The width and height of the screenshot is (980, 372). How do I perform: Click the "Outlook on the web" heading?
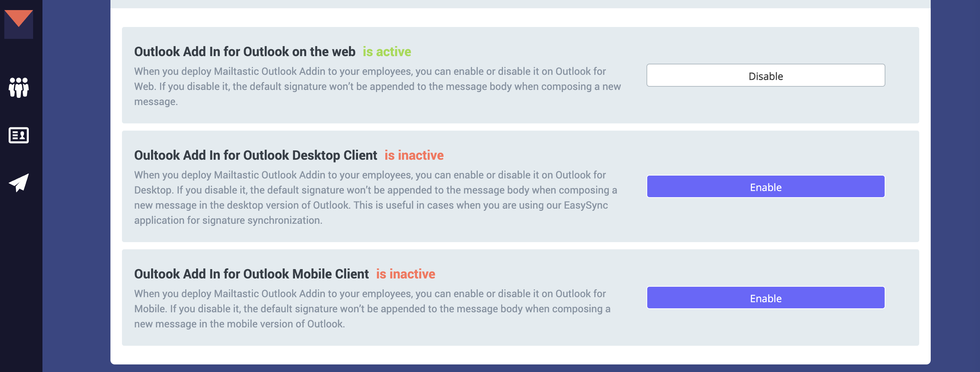pos(245,52)
